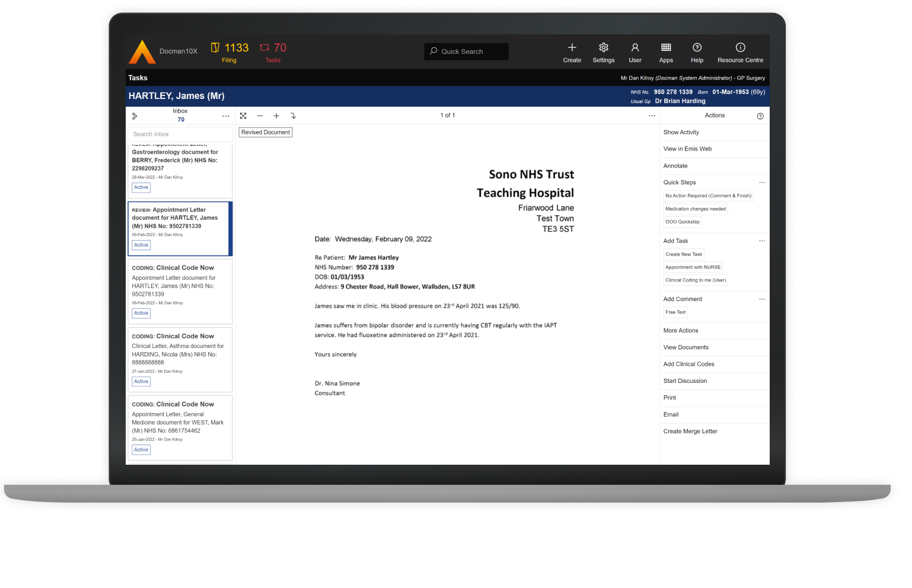This screenshot has height=588, width=912.
Task: Open Clinical Code Now task for HARDING, Nicola
Action: (180, 359)
